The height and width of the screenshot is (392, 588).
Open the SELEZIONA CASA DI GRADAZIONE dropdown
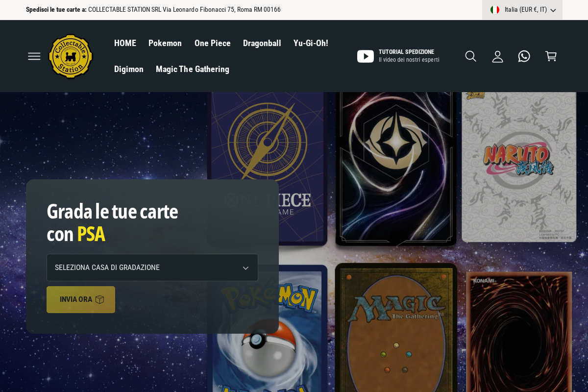[x=152, y=268]
